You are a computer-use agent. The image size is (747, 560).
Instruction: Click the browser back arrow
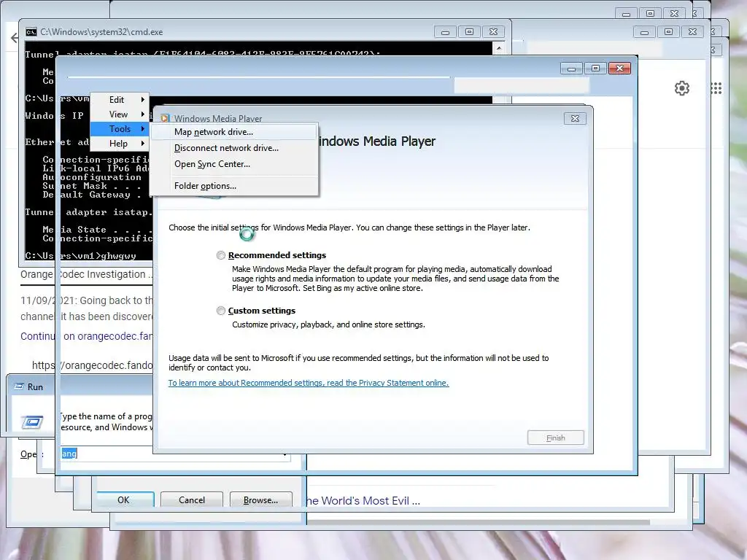point(15,38)
